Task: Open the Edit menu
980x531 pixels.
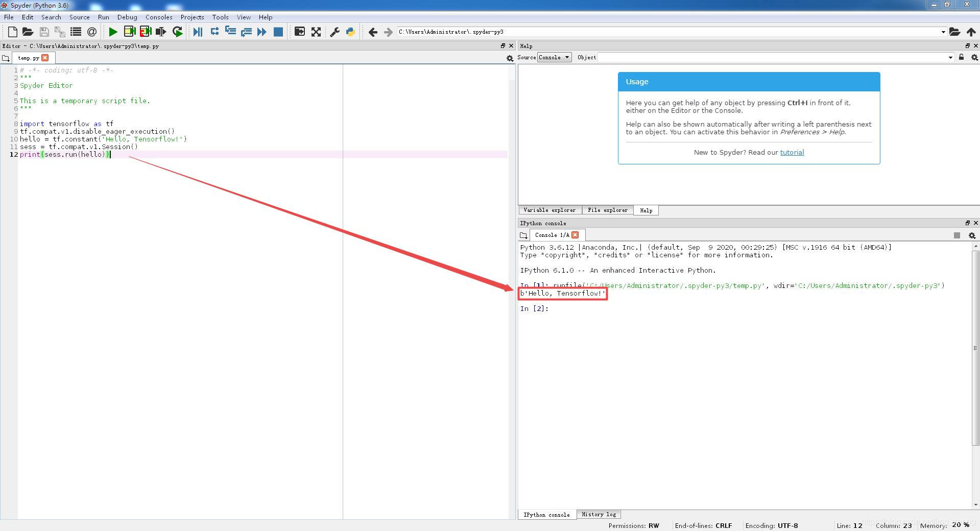Action: click(28, 17)
